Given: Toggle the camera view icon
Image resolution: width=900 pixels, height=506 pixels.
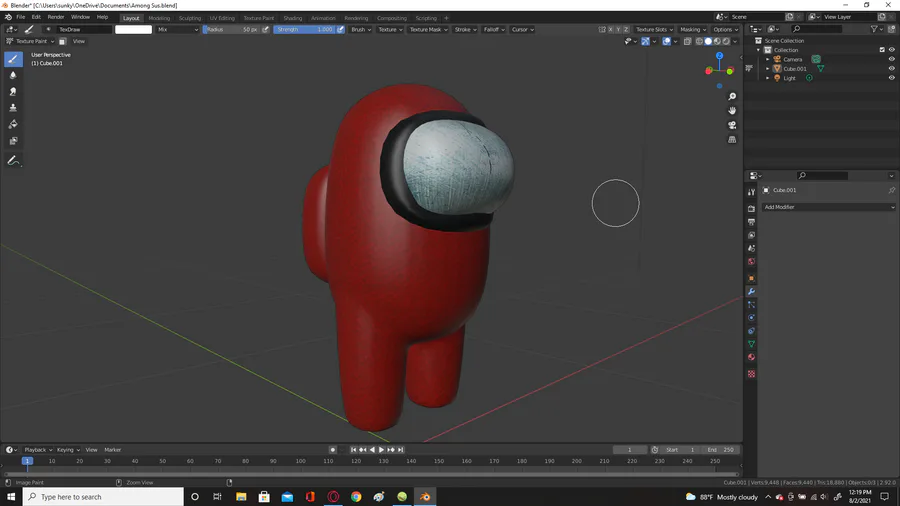Looking at the screenshot, I should [x=732, y=125].
